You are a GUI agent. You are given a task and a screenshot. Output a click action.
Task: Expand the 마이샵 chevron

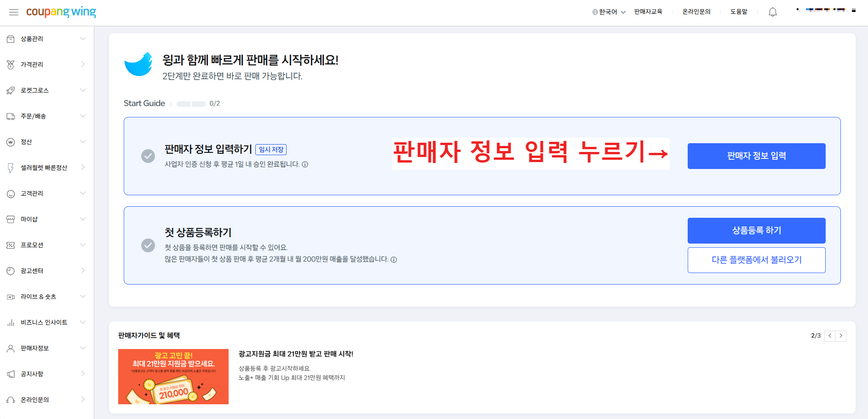point(83,219)
